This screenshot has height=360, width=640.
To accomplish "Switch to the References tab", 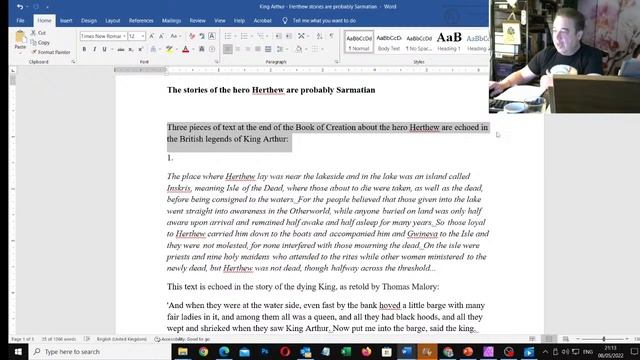I will tap(141, 20).
